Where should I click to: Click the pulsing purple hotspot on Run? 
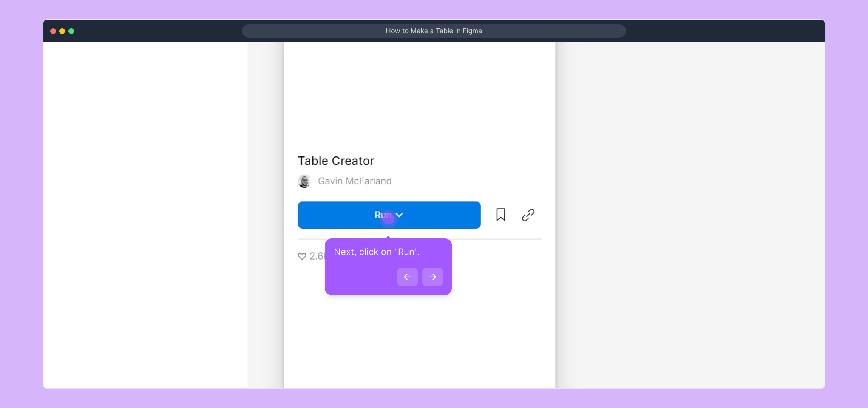tap(388, 219)
